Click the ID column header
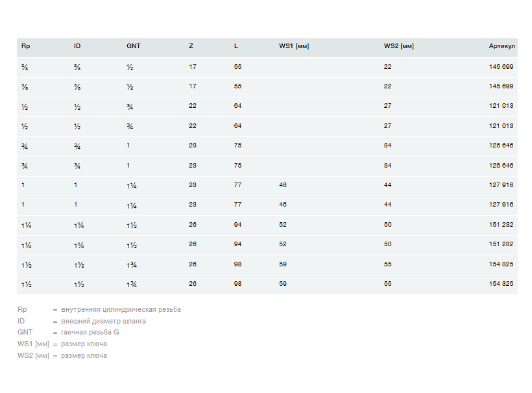The width and height of the screenshot is (532, 393). [x=77, y=46]
